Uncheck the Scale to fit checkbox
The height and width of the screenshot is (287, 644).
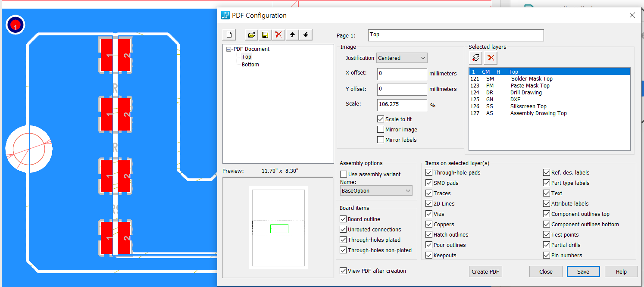(x=381, y=119)
